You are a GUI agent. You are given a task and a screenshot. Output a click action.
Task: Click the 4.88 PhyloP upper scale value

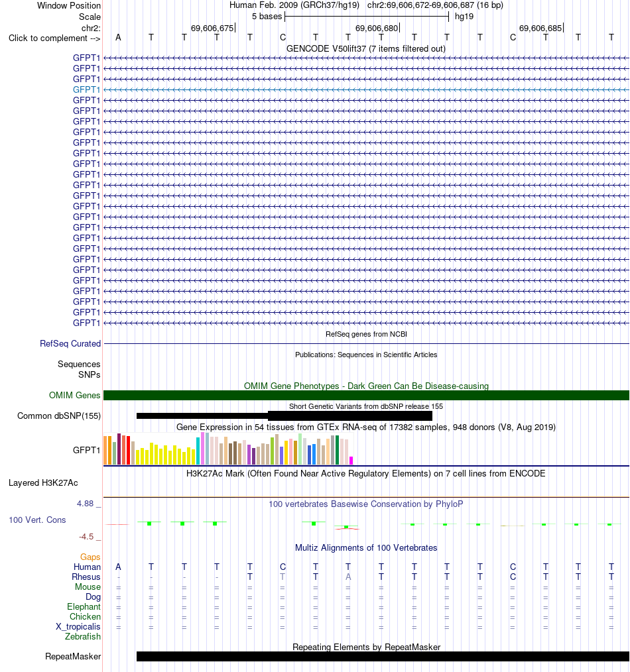pos(85,503)
